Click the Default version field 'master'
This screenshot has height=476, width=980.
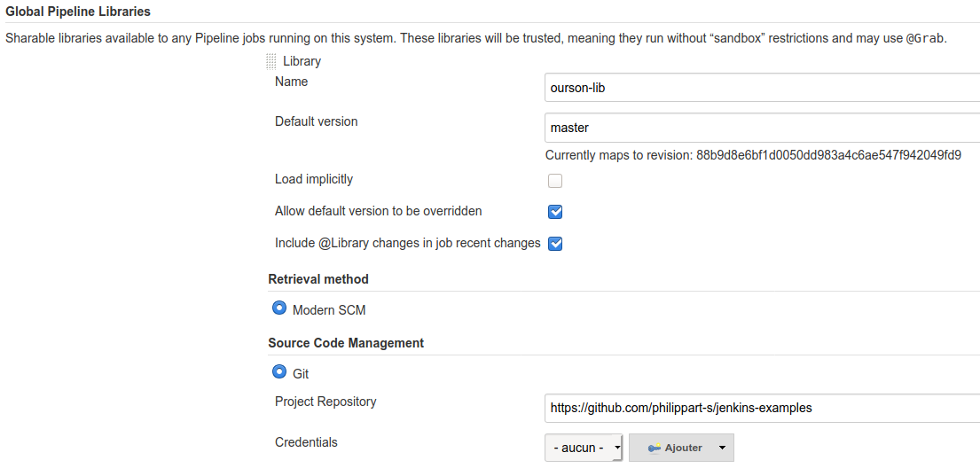pos(762,128)
